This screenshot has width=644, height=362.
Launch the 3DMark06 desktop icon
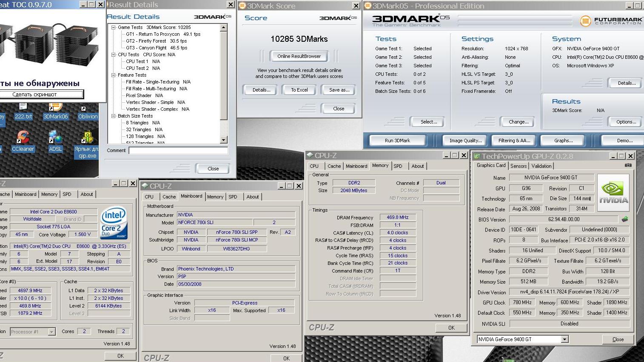55,112
